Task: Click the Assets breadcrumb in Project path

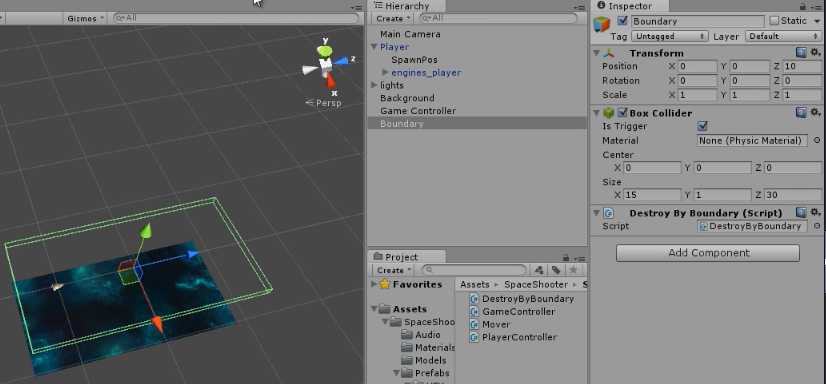Action: click(x=475, y=284)
